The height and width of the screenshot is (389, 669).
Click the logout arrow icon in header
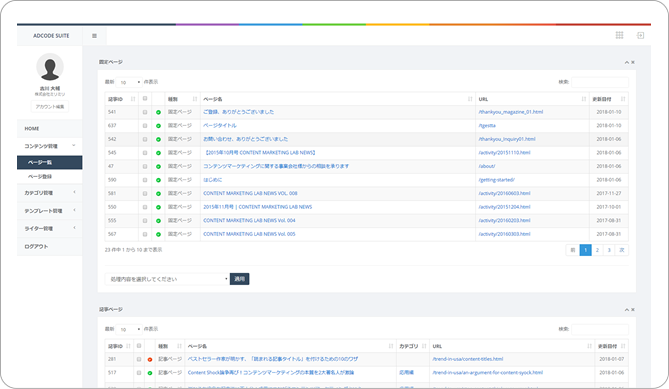[640, 35]
